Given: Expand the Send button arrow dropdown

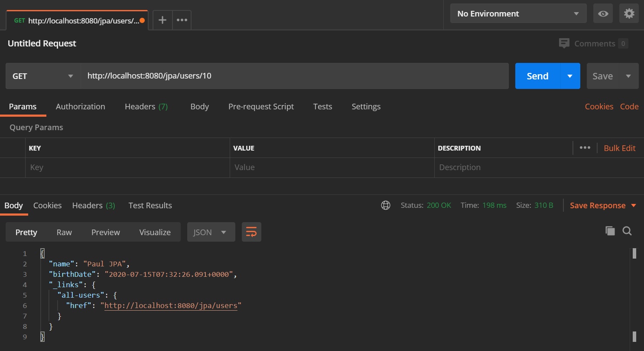Looking at the screenshot, I should [570, 76].
